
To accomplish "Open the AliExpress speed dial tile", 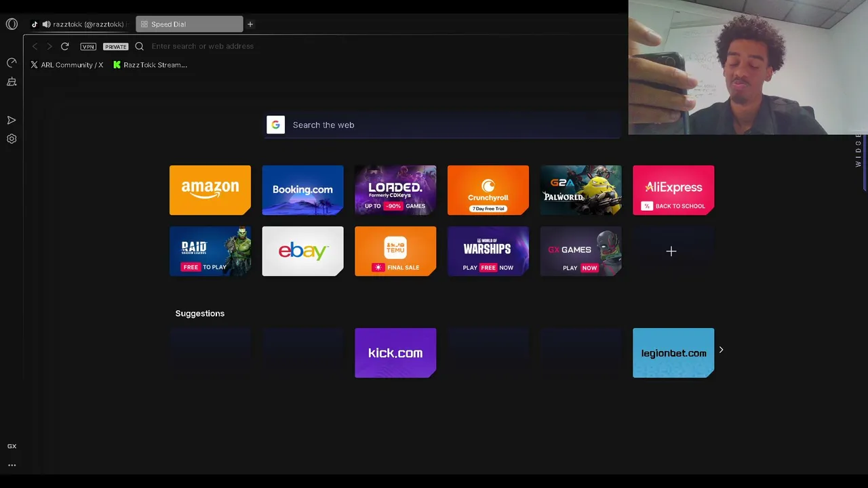I will (x=673, y=190).
